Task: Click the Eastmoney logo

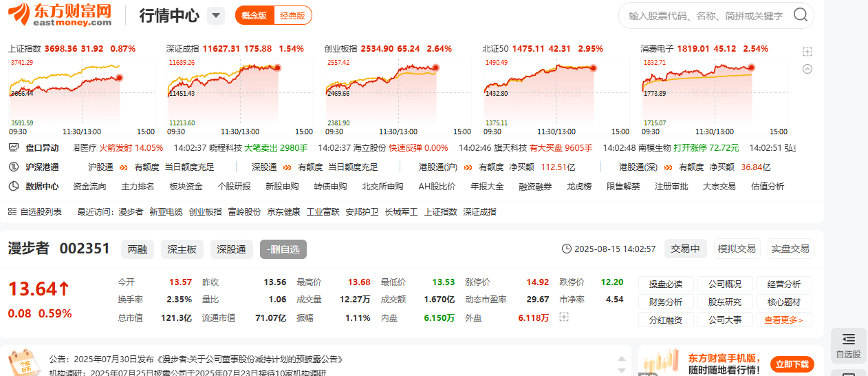Action: click(59, 14)
